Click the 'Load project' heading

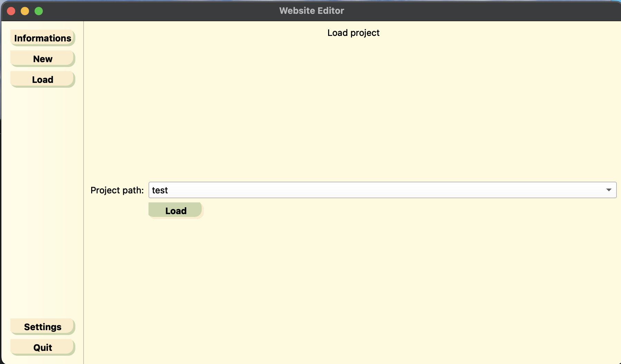pyautogui.click(x=353, y=33)
